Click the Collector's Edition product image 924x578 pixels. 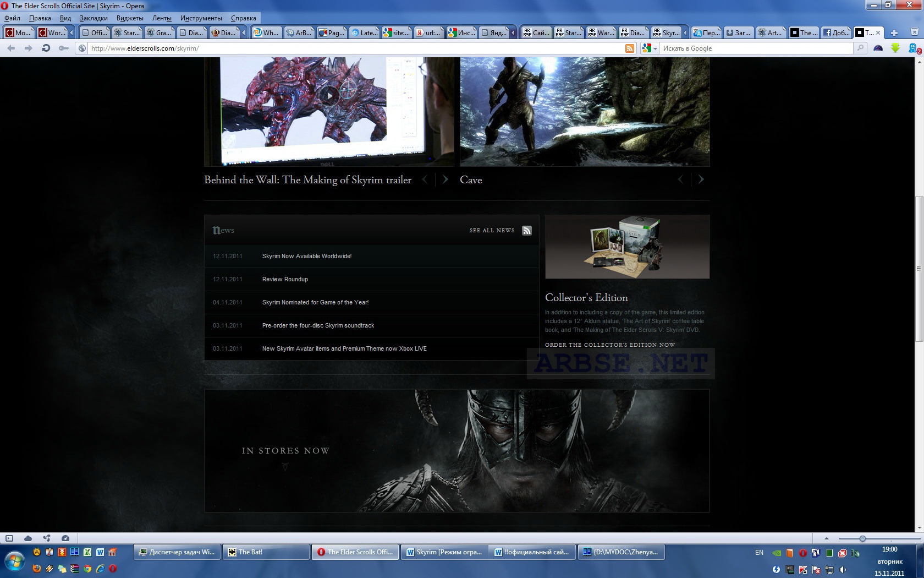(627, 247)
